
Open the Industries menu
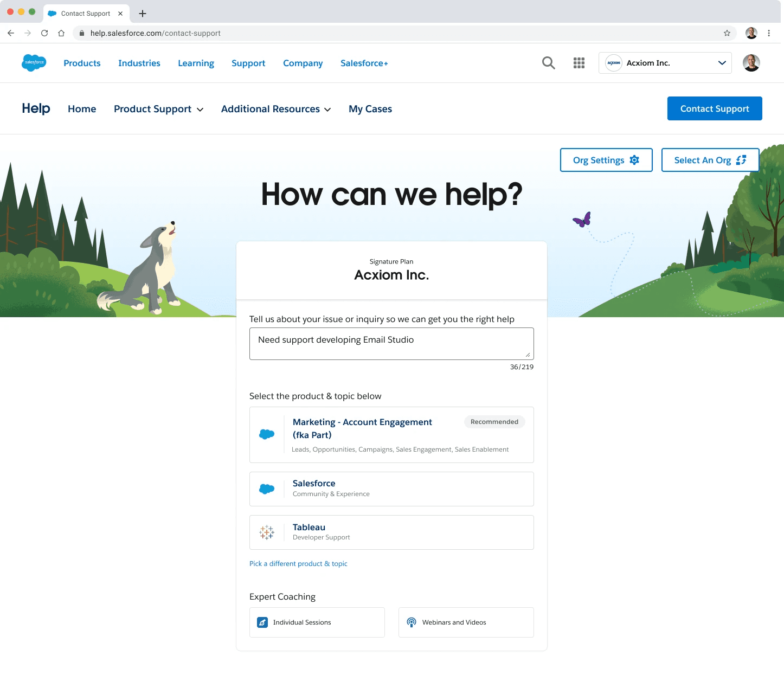pyautogui.click(x=139, y=63)
